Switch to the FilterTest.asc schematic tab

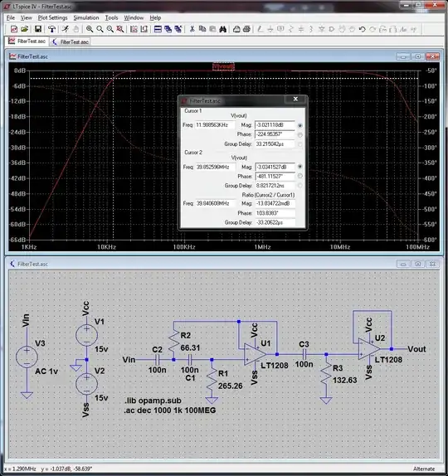coord(71,42)
